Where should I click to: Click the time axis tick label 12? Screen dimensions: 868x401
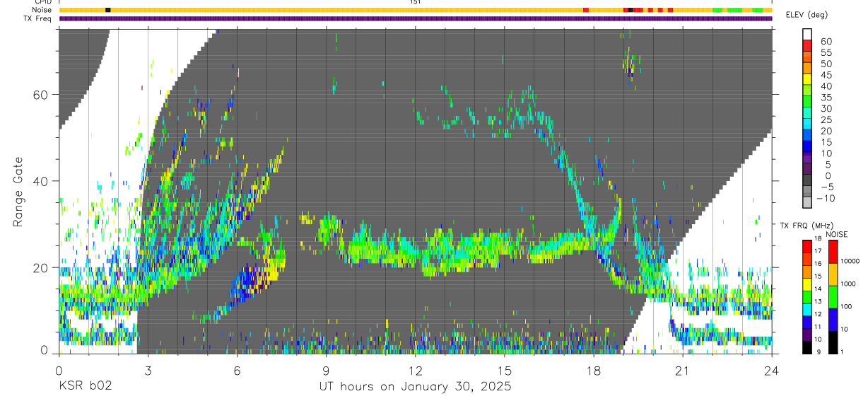coord(416,370)
